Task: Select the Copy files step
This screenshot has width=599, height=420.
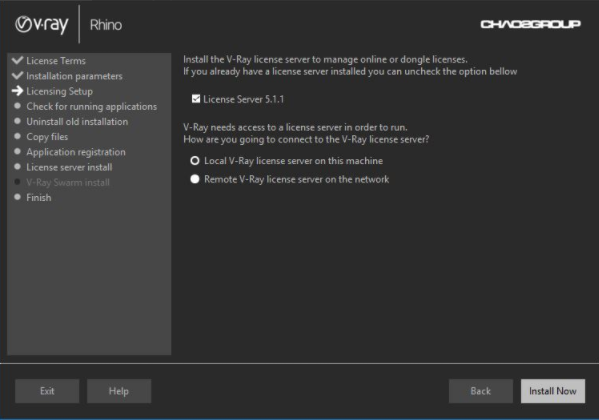Action: click(x=47, y=137)
